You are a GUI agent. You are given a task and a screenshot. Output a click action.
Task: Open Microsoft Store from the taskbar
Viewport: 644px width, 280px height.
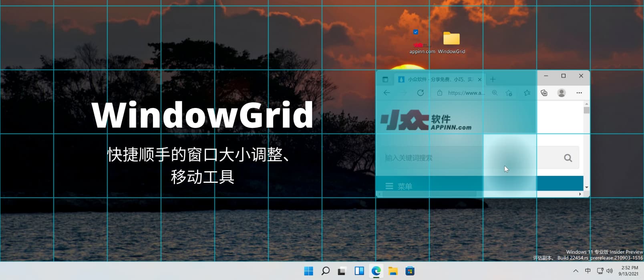tap(410, 271)
